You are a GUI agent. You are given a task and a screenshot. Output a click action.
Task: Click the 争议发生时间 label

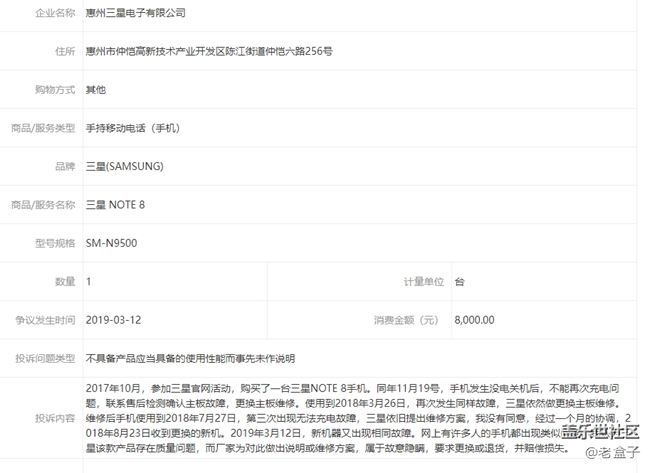tap(45, 320)
